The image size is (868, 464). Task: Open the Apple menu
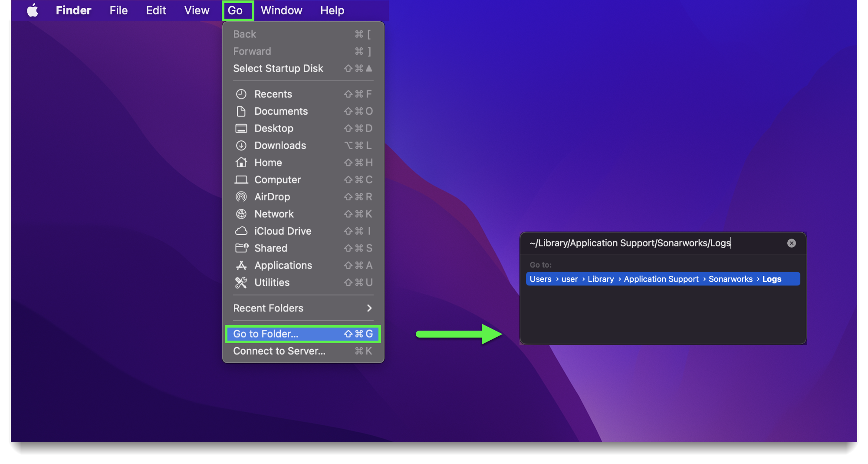pos(33,10)
